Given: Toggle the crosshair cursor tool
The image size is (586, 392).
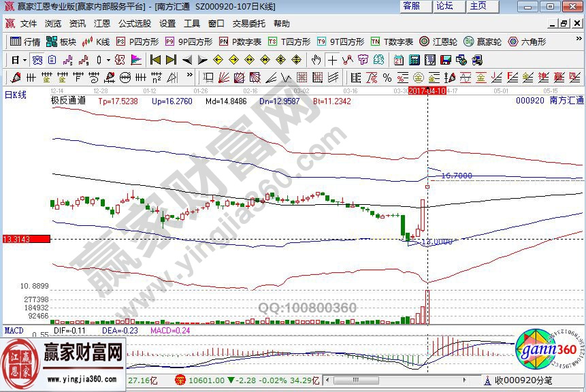Looking at the screenshot, I should click(332, 60).
